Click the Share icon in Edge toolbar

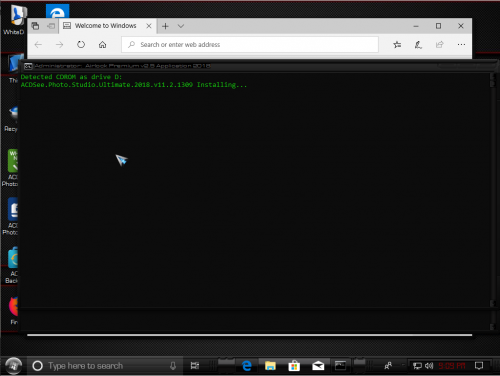point(440,45)
